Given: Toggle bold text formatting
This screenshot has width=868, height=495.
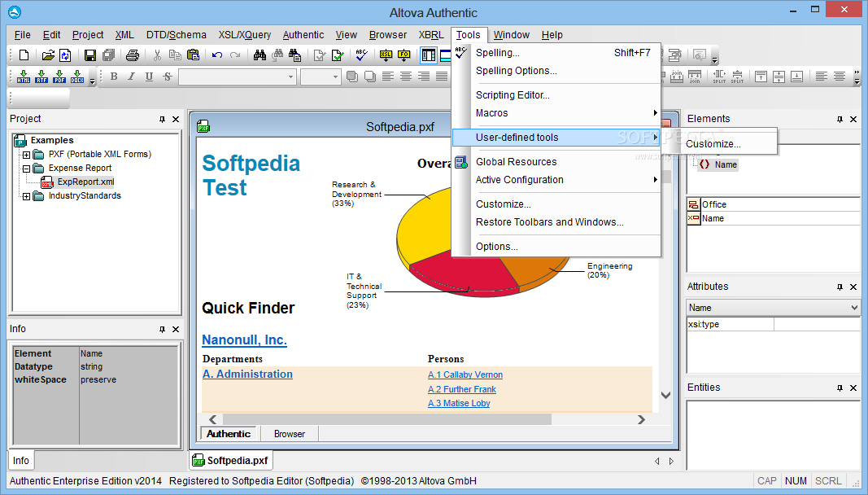Looking at the screenshot, I should point(113,77).
